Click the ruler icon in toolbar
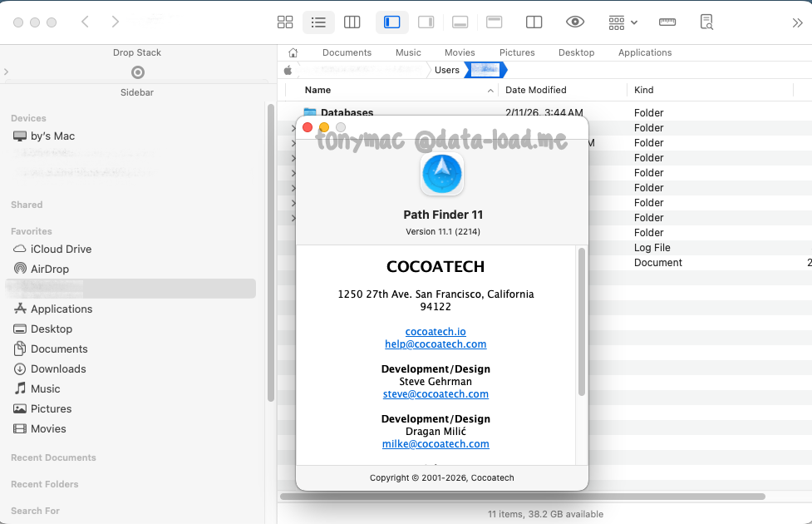The width and height of the screenshot is (812, 524). (x=667, y=22)
